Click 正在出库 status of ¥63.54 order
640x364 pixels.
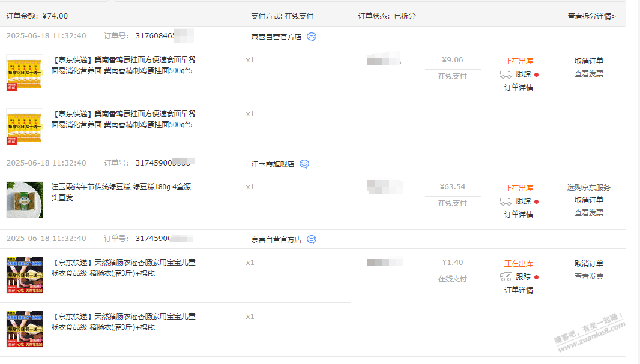pyautogui.click(x=518, y=188)
